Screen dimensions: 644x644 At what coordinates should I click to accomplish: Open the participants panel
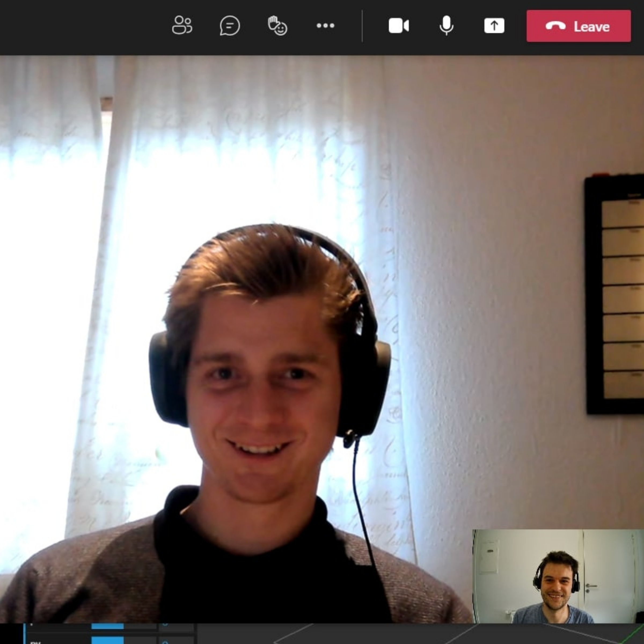click(182, 25)
